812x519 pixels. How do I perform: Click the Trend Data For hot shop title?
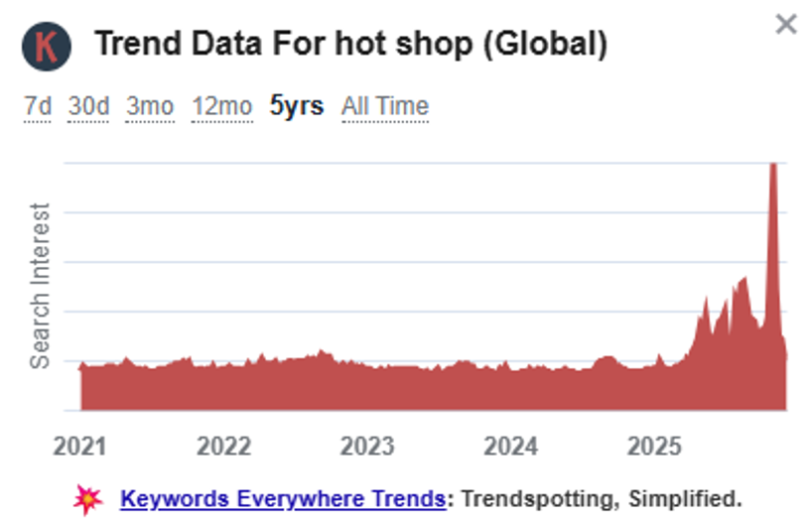349,45
